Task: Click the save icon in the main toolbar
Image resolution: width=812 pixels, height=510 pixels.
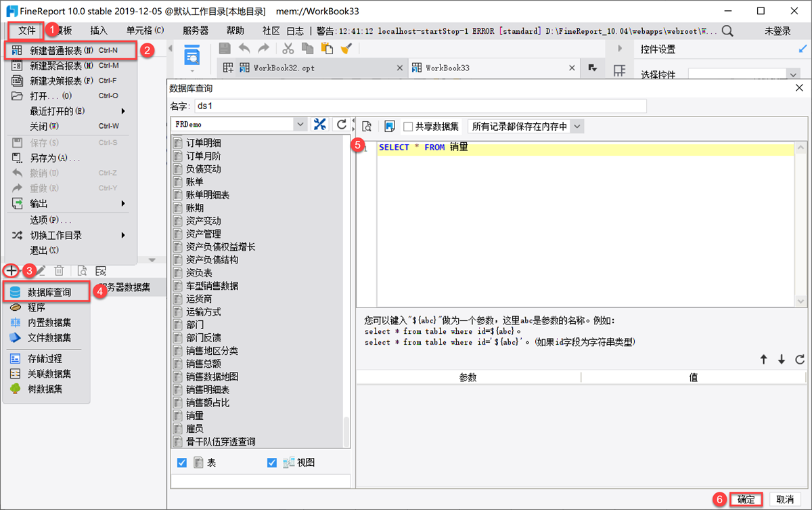Action: (x=225, y=48)
